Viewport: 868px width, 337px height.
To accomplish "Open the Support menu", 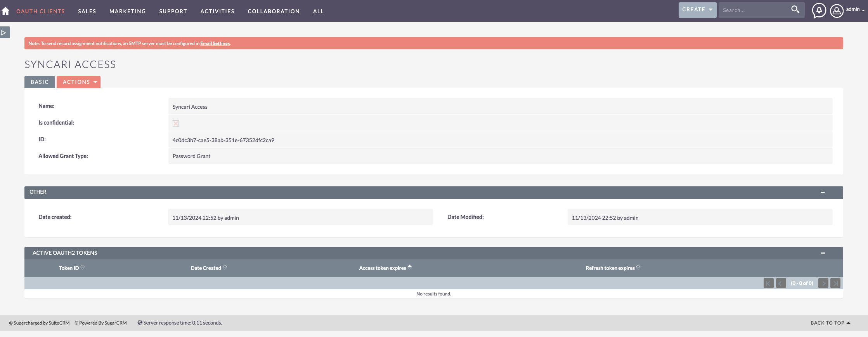I will [173, 11].
